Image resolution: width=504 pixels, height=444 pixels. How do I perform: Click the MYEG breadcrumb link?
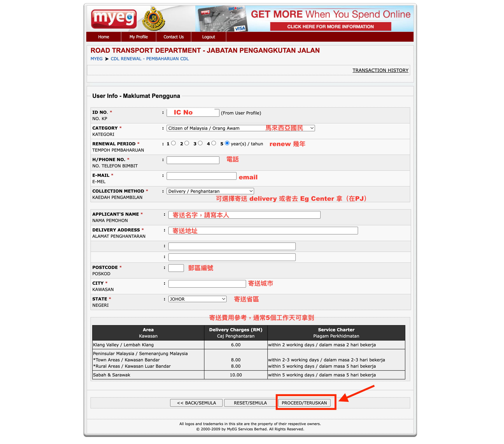[96, 59]
